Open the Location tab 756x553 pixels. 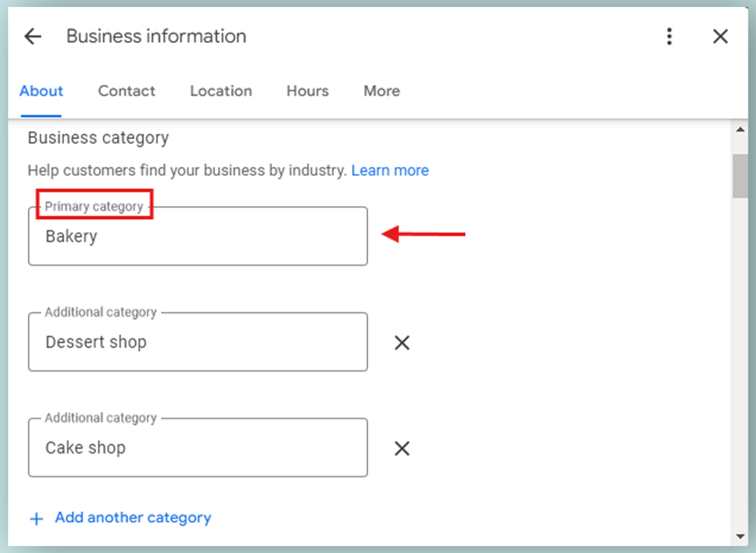coord(220,91)
